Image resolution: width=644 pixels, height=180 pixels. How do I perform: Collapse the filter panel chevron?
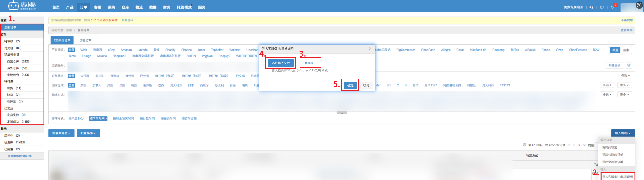pos(342,113)
